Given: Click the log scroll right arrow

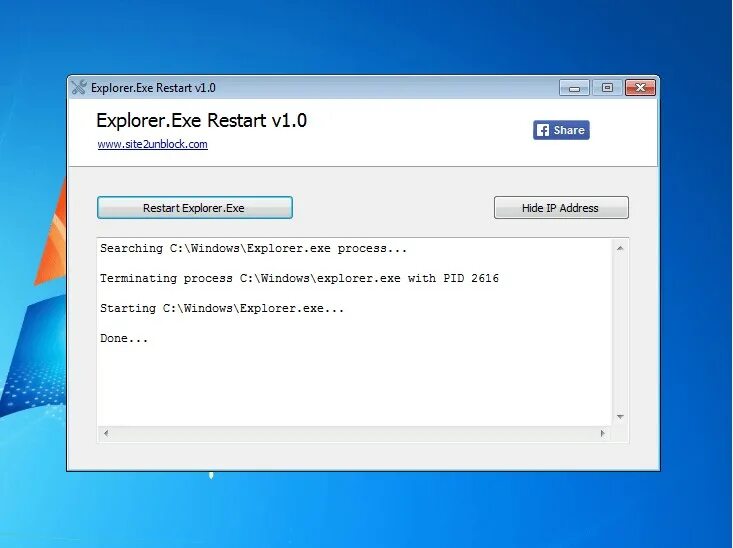Looking at the screenshot, I should [x=603, y=433].
